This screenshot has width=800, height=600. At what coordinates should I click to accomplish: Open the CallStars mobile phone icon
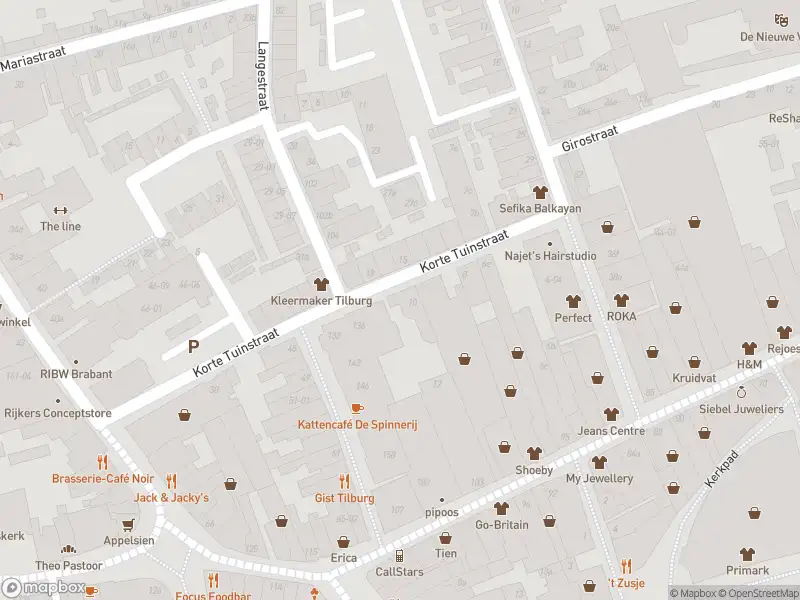(399, 556)
